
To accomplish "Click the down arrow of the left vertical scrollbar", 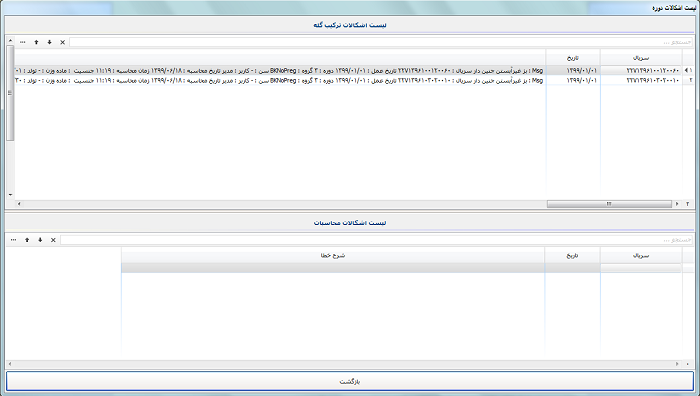I will click(x=10, y=195).
